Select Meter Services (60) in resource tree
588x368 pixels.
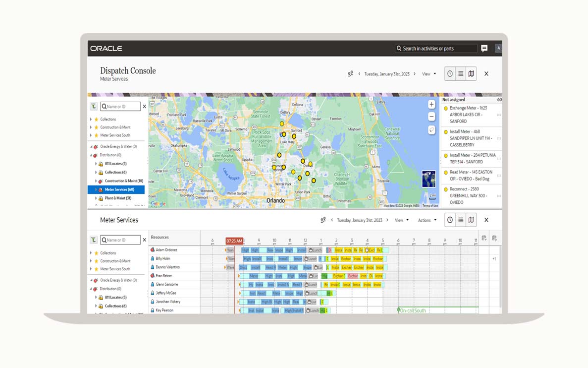pyautogui.click(x=119, y=189)
